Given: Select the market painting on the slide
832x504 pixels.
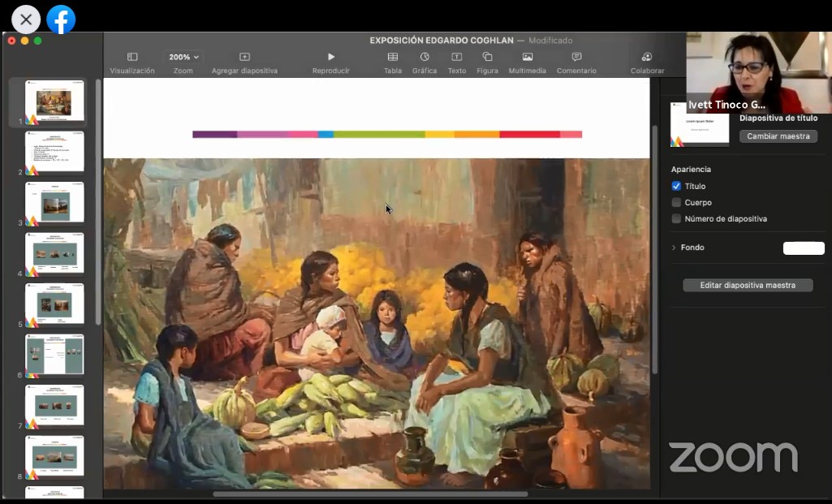Looking at the screenshot, I should click(x=377, y=324).
